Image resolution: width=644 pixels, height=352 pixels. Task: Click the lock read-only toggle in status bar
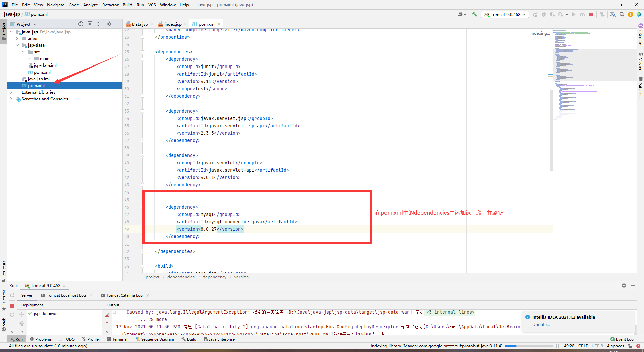tap(630, 346)
